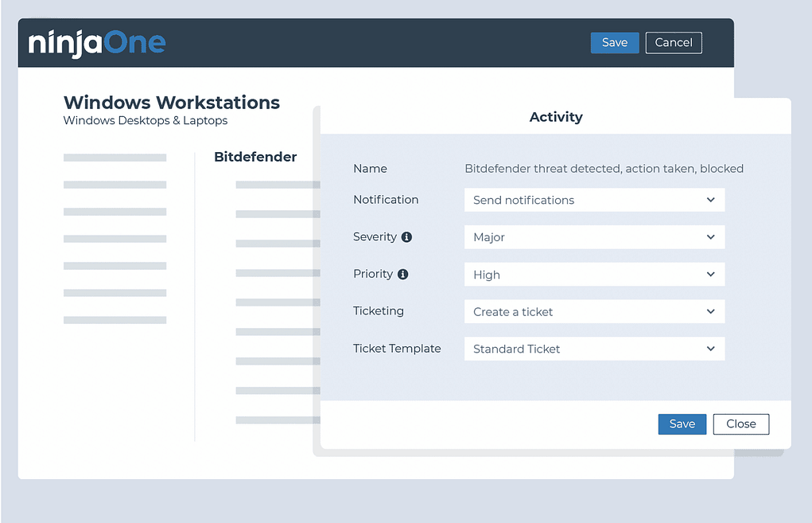Click the Priority field label
Viewport: 812px width, 523px height.
(x=373, y=274)
